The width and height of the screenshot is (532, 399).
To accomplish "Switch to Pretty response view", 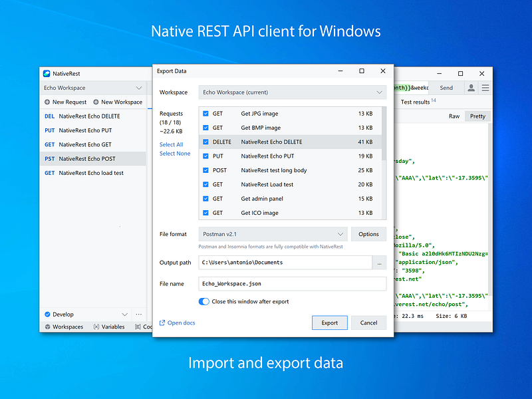I will coord(477,116).
